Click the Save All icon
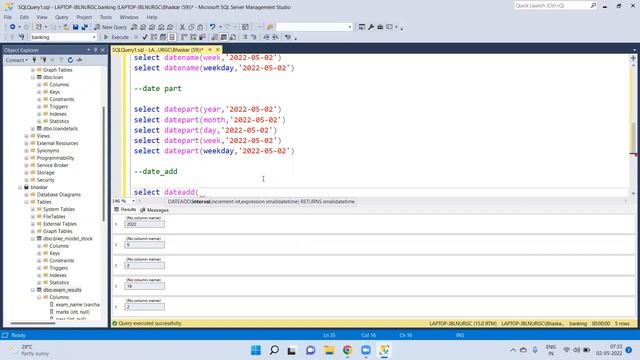 84,27
